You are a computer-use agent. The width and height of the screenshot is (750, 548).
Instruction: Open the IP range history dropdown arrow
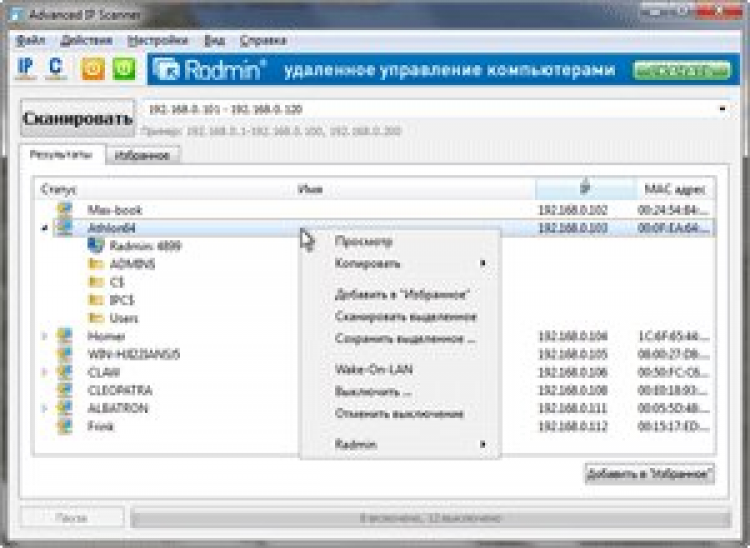(722, 110)
